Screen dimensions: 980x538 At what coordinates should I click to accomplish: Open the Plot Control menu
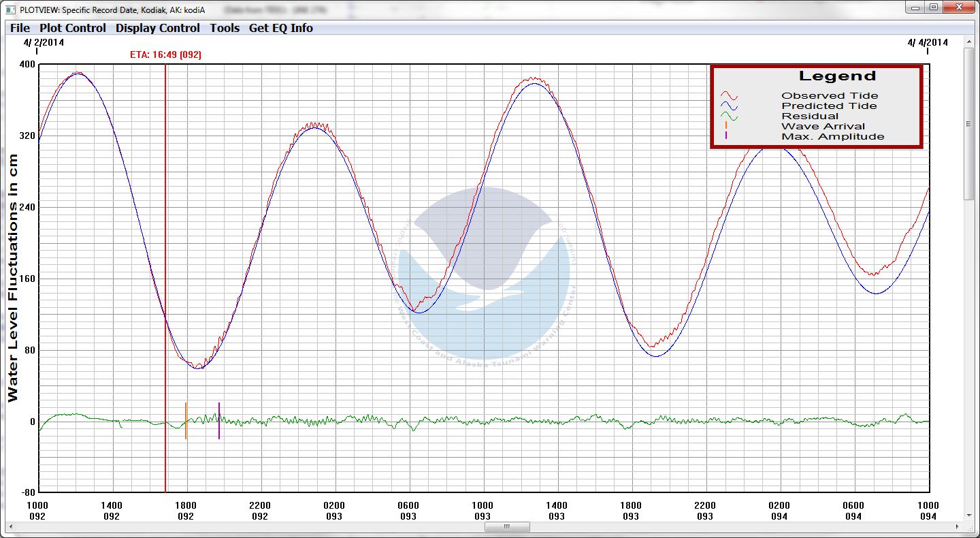point(73,28)
